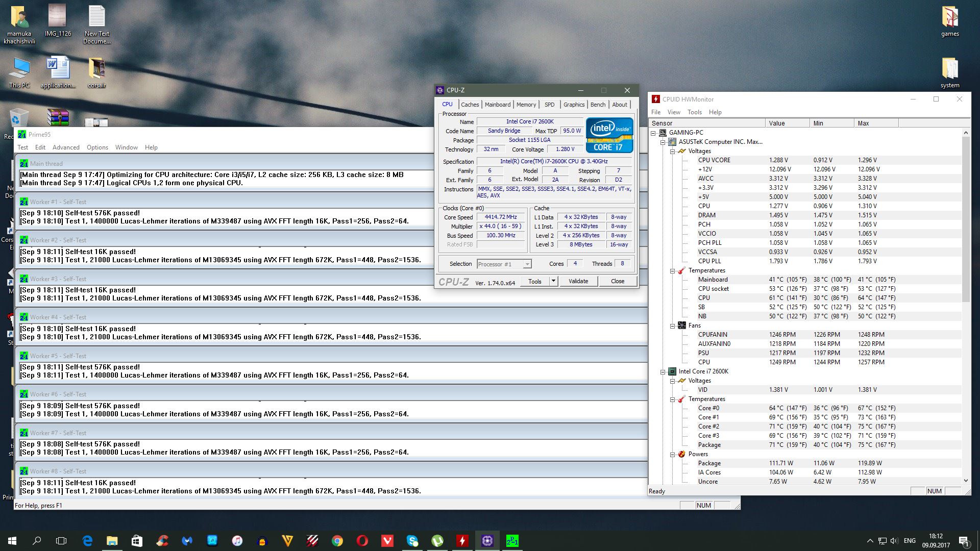The image size is (980, 551).
Task: Click the flame icon beside Powers
Action: 682,454
